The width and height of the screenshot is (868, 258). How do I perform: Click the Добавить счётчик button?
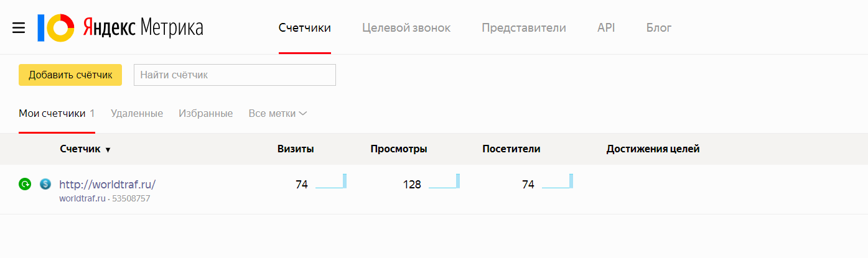[x=70, y=75]
